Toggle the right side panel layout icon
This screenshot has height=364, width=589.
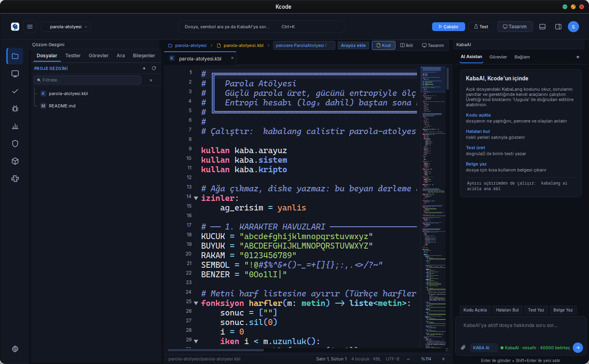(558, 27)
